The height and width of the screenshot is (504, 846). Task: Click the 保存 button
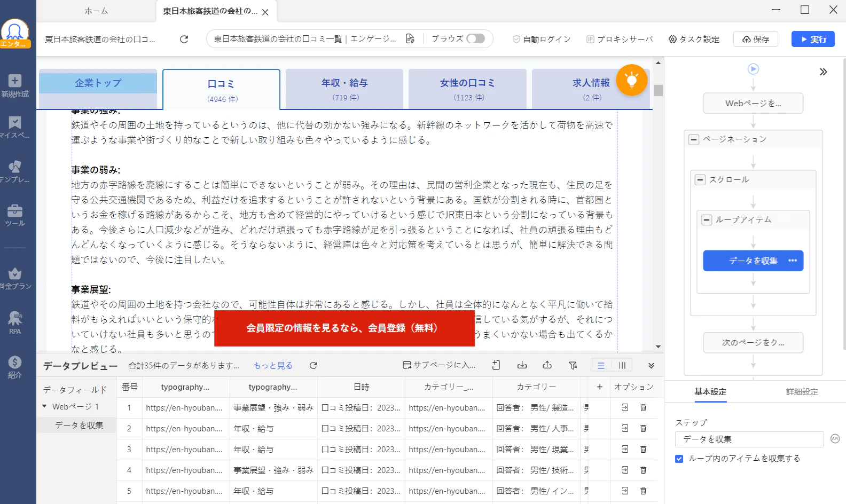click(756, 39)
